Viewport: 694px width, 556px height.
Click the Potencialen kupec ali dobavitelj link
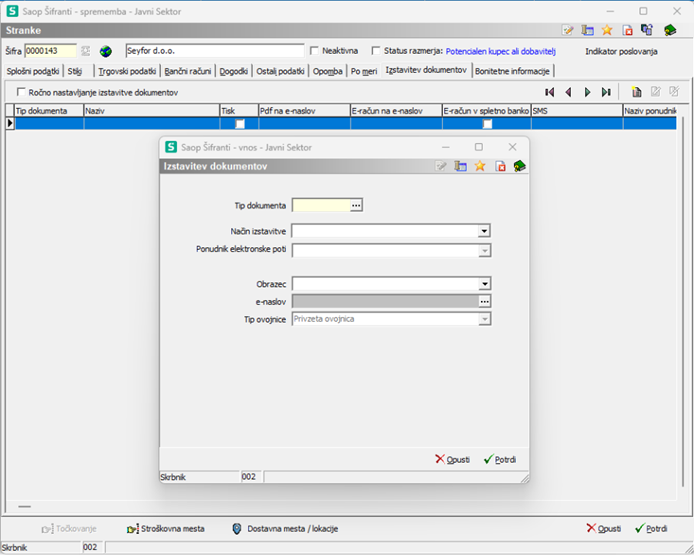point(501,51)
